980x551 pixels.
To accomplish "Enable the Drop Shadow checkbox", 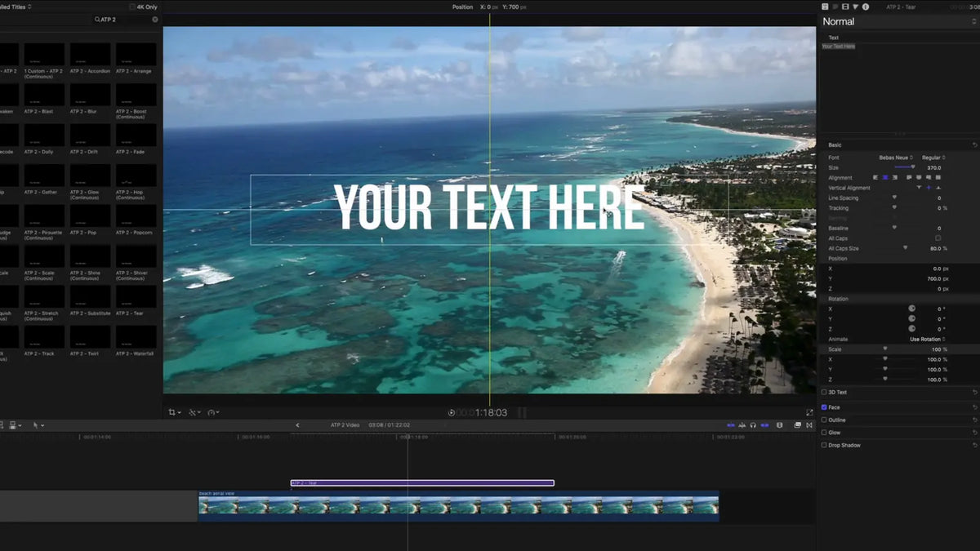I will coord(824,445).
